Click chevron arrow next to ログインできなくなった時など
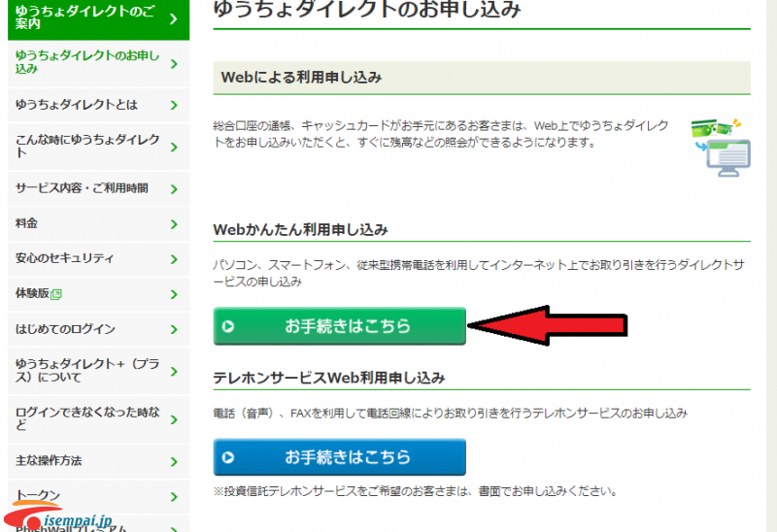Image resolution: width=777 pixels, height=532 pixels. tap(174, 420)
